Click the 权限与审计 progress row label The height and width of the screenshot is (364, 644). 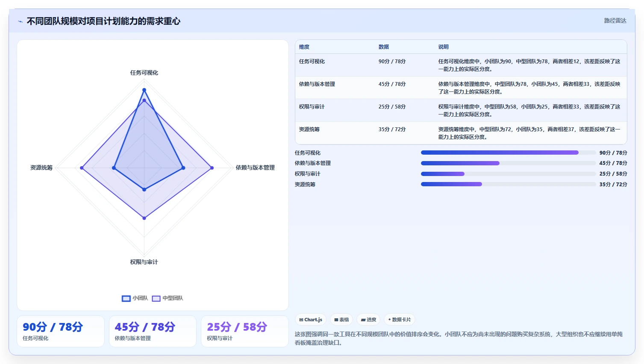[x=308, y=174]
